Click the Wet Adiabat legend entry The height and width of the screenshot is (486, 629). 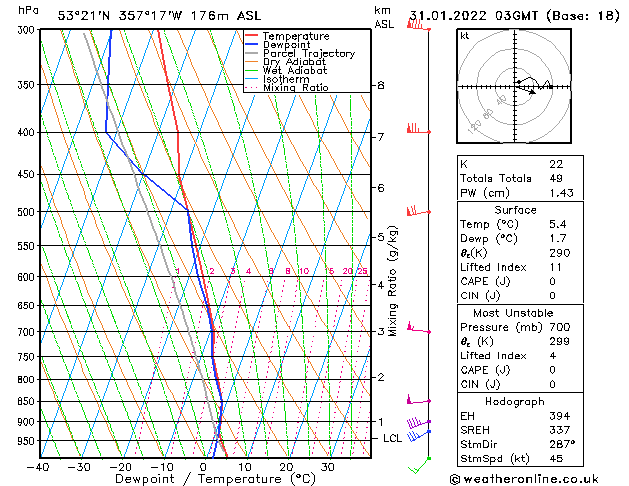point(294,71)
